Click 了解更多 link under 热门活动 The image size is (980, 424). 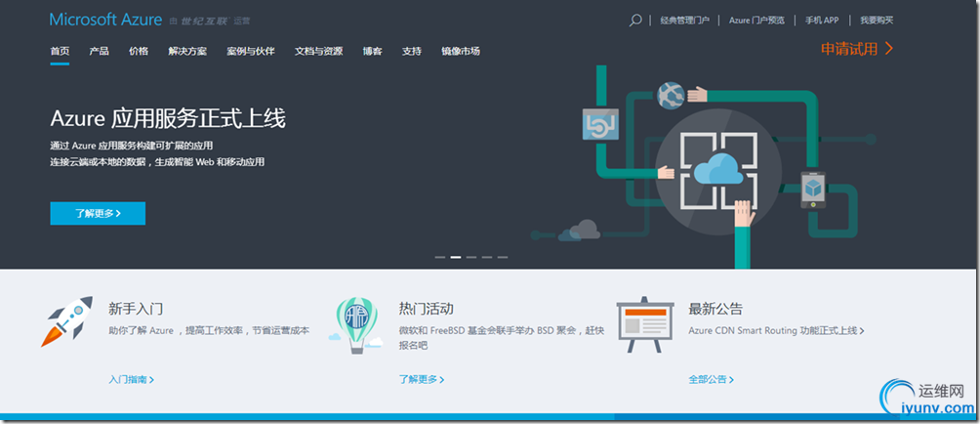pyautogui.click(x=422, y=380)
